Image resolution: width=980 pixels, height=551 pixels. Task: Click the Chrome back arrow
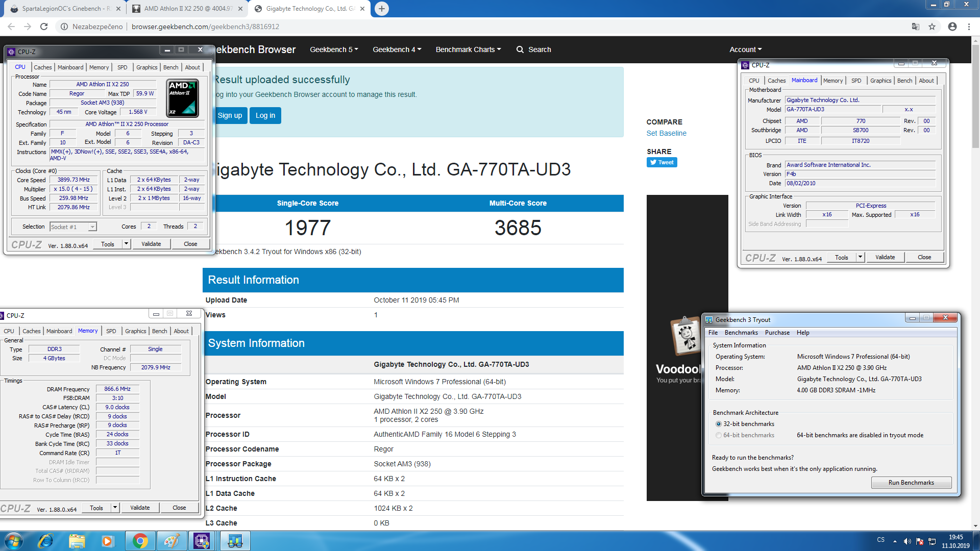[x=11, y=27]
